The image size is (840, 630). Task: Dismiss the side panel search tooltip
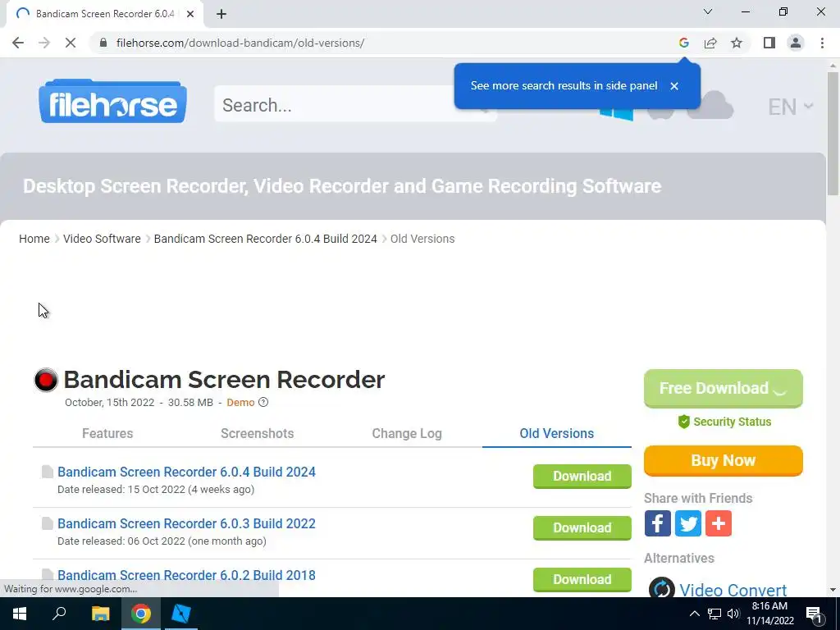coord(674,85)
